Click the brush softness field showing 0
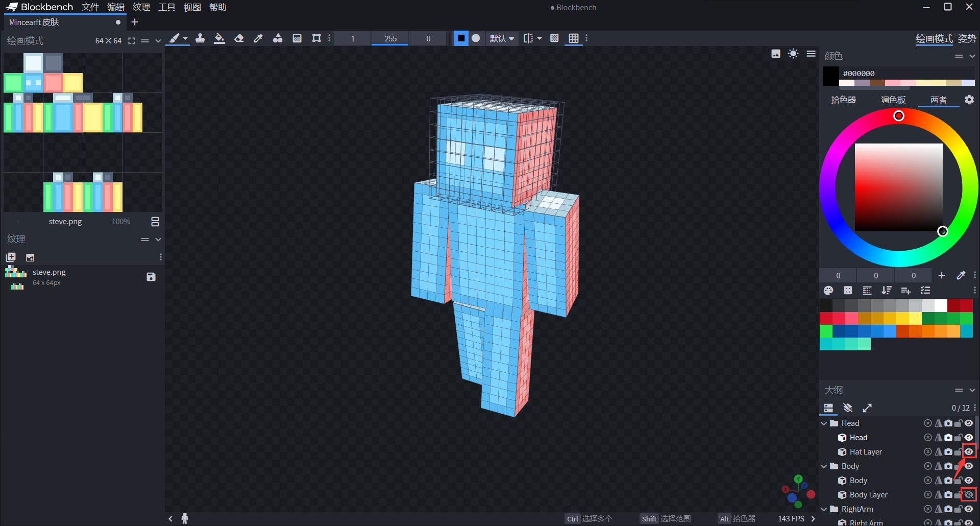 click(x=428, y=38)
